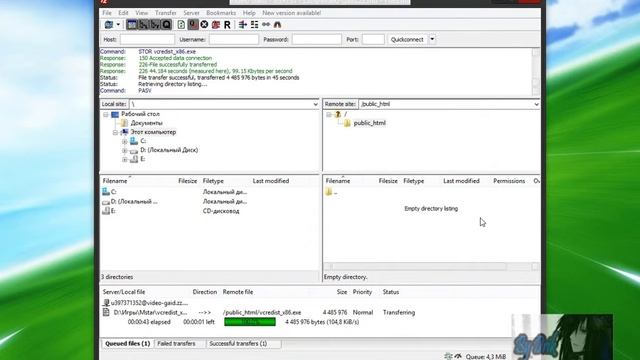Sort remote files by Permissions column
This screenshot has height=360, width=640.
509,181
